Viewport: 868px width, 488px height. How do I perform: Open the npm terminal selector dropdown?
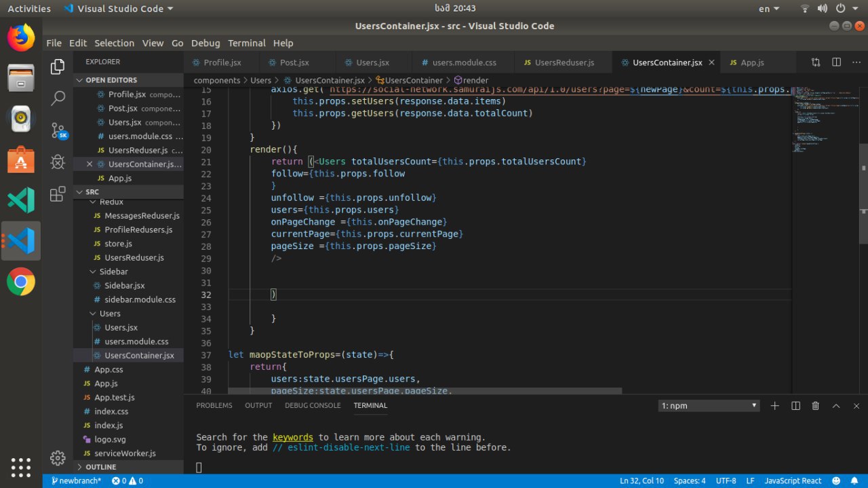pos(709,406)
